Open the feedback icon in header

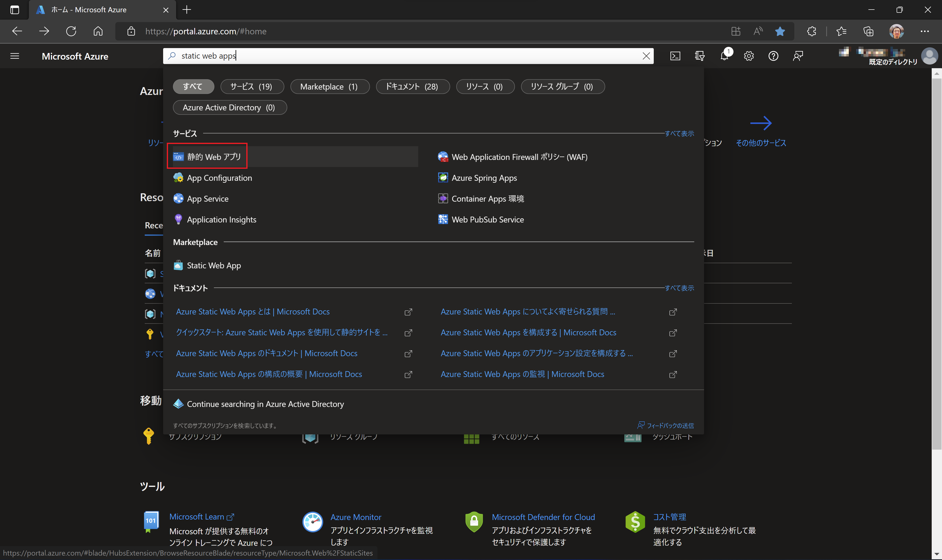tap(798, 56)
